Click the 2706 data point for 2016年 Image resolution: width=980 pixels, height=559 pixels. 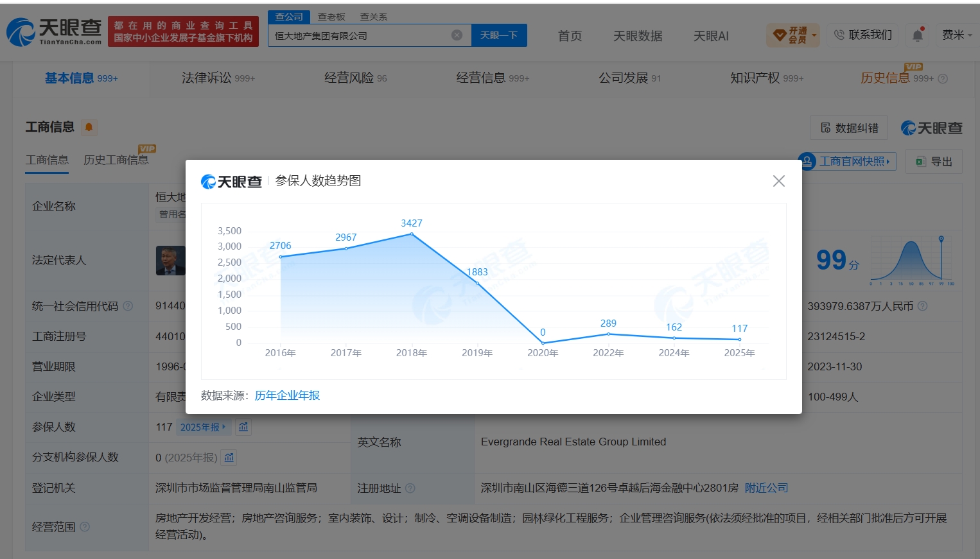pos(281,257)
